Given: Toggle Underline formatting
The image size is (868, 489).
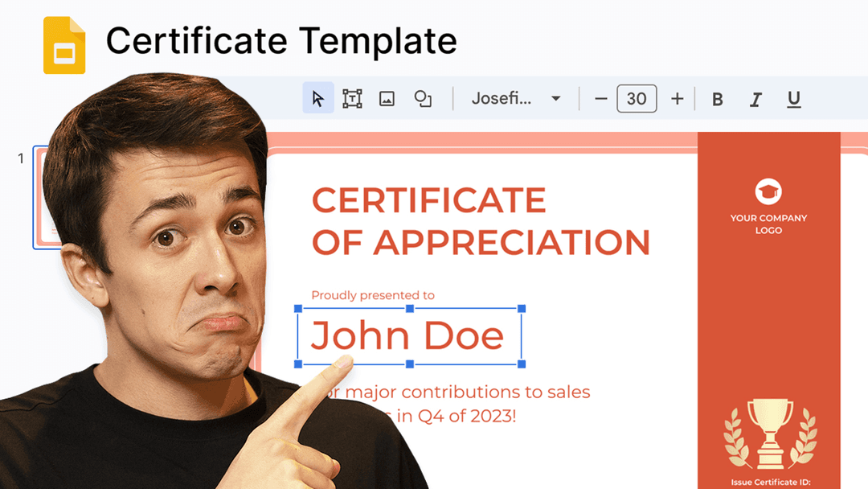Looking at the screenshot, I should point(793,99).
